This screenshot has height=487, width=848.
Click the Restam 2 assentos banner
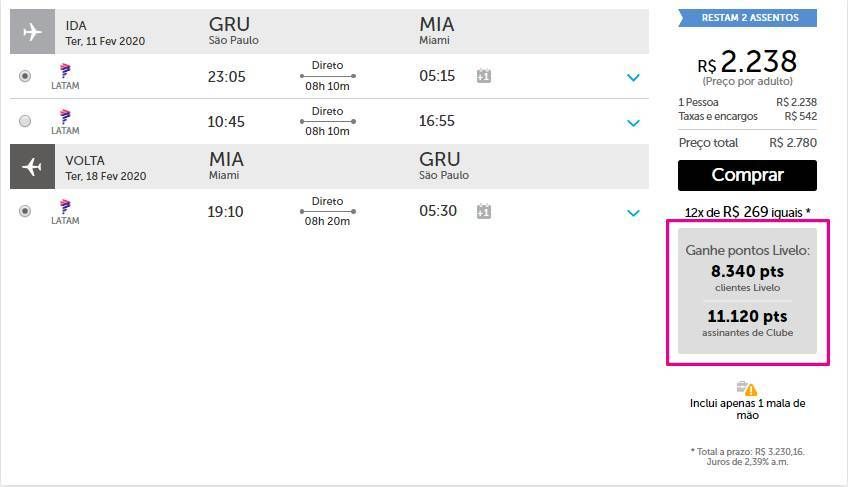(748, 18)
